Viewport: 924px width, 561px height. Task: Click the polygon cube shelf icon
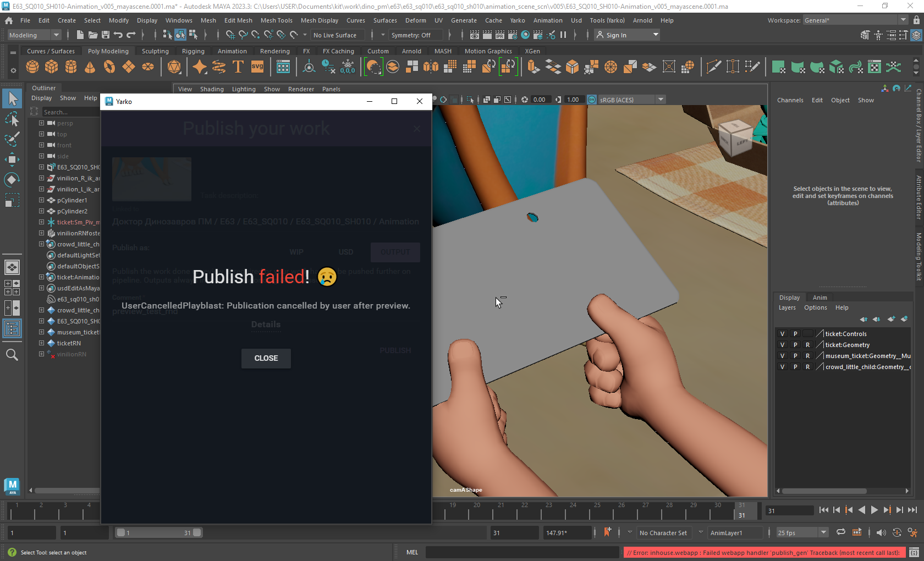click(x=52, y=67)
